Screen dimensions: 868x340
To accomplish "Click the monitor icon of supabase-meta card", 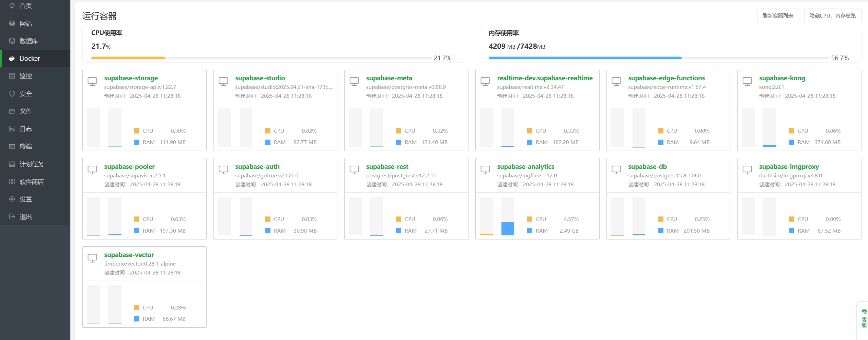I will 354,81.
